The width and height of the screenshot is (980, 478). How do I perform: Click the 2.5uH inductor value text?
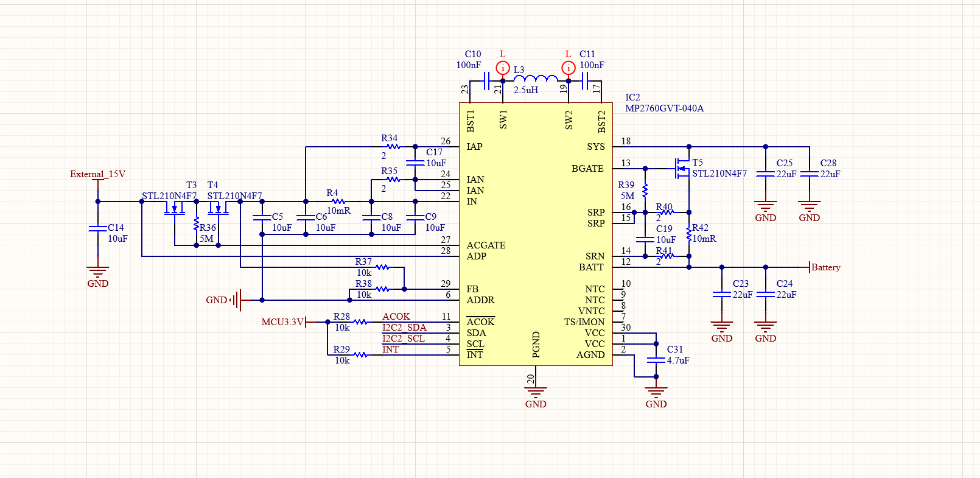coord(526,90)
